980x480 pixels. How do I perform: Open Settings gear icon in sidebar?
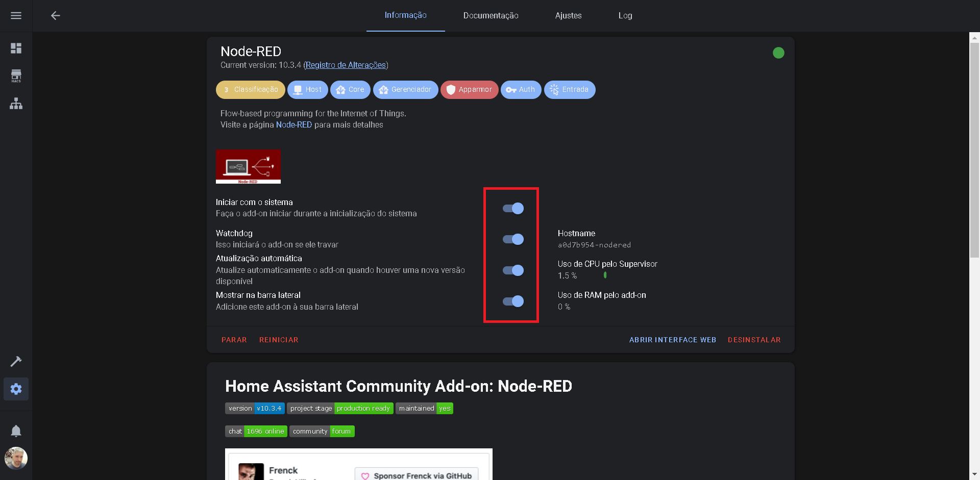tap(16, 389)
